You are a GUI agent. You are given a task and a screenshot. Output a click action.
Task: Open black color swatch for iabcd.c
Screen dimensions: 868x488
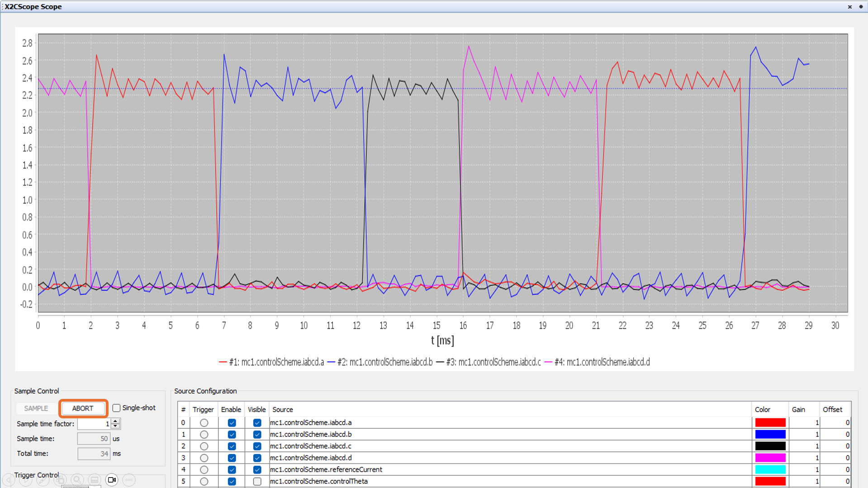point(770,446)
